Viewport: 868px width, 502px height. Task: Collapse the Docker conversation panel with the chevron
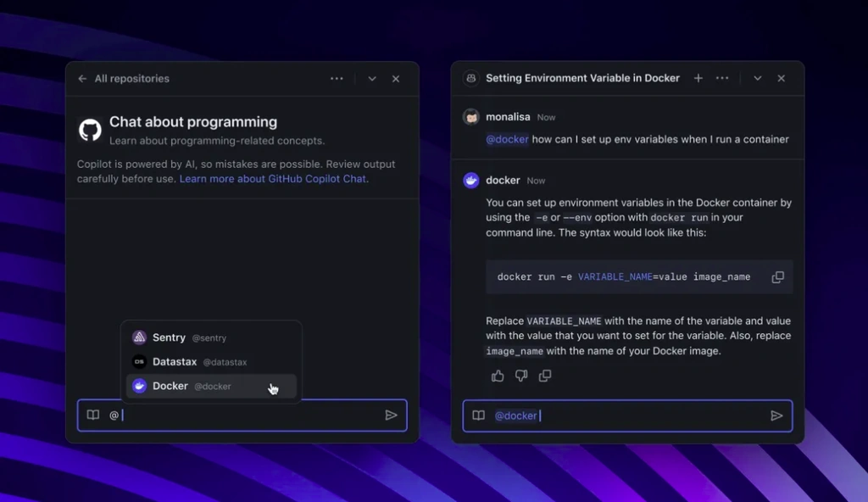tap(757, 78)
